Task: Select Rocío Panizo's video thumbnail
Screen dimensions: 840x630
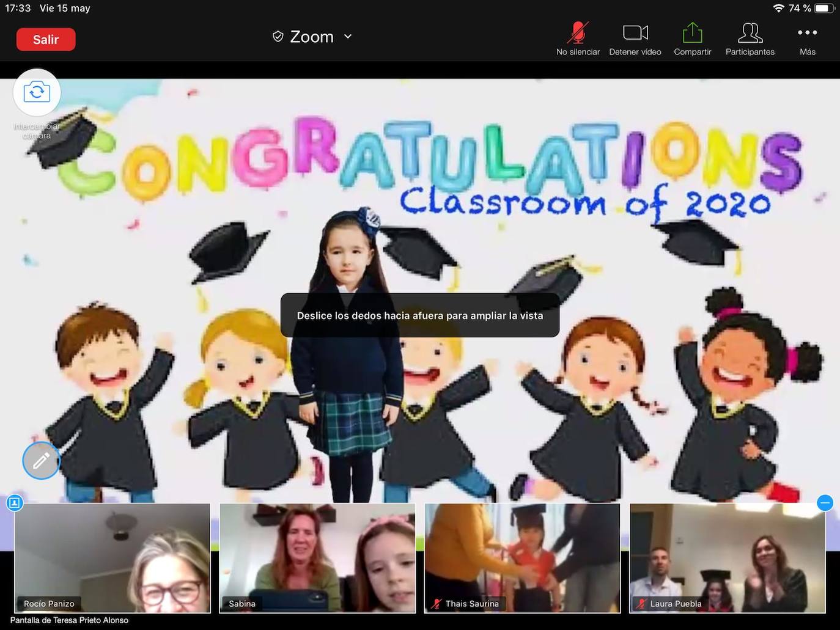Action: coord(112,557)
